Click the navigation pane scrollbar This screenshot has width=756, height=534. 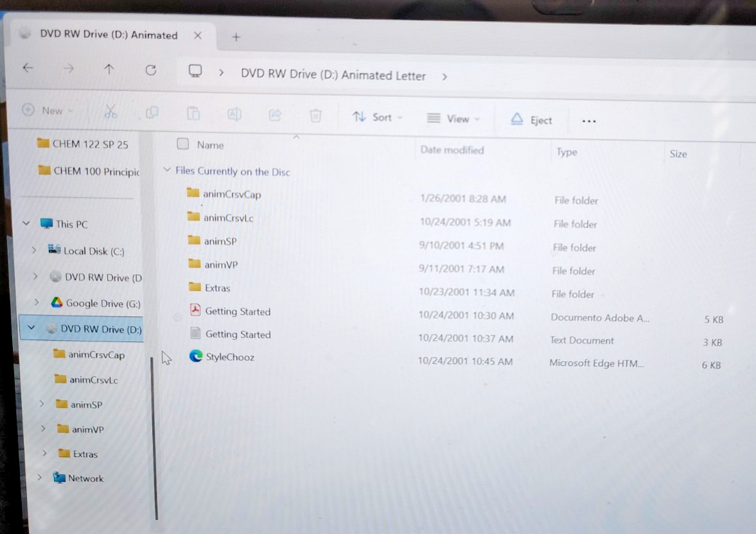tap(154, 438)
